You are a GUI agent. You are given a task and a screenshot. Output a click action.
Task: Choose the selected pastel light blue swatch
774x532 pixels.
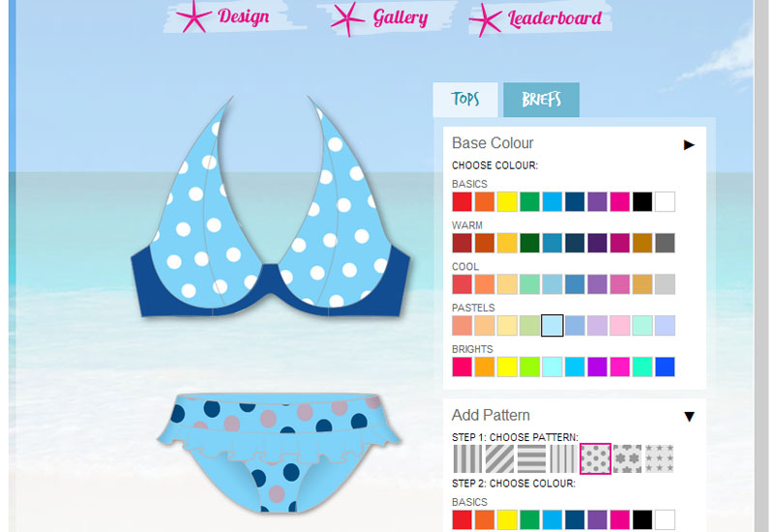551,326
